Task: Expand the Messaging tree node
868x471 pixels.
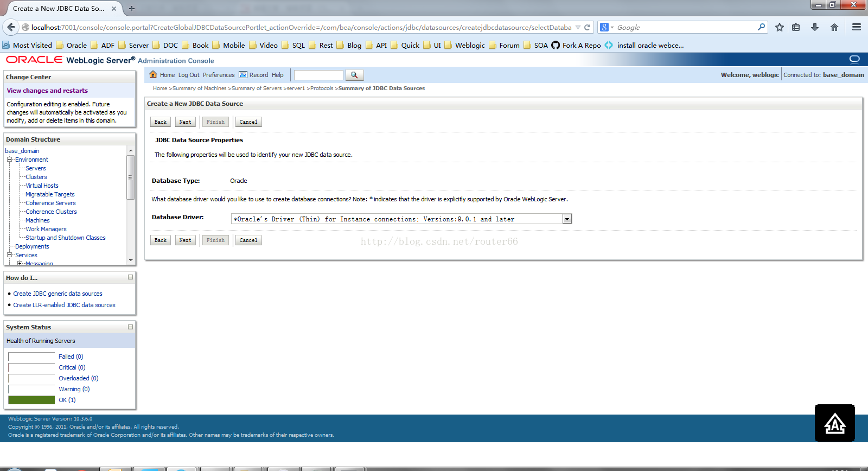Action: click(20, 263)
